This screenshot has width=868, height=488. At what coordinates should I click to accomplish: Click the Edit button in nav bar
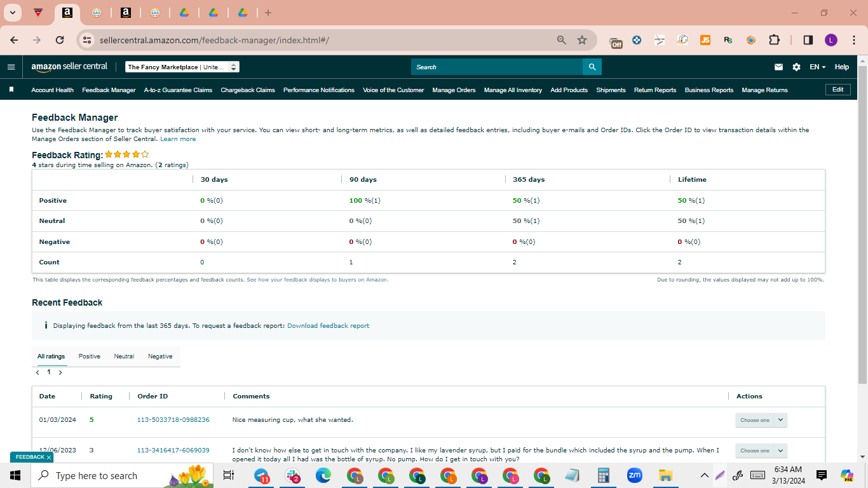pyautogui.click(x=837, y=90)
